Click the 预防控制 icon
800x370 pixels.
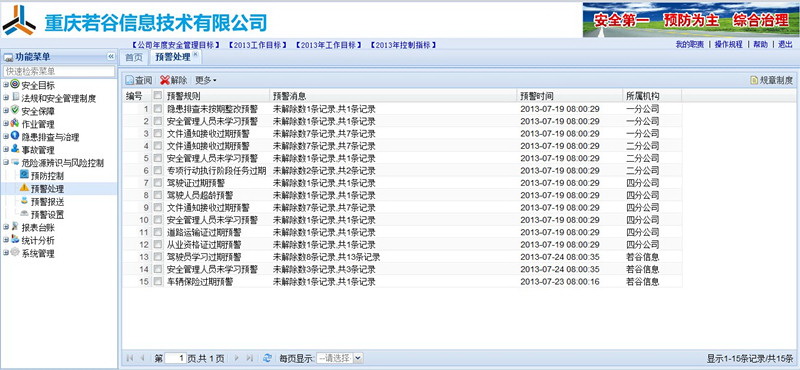click(x=24, y=175)
